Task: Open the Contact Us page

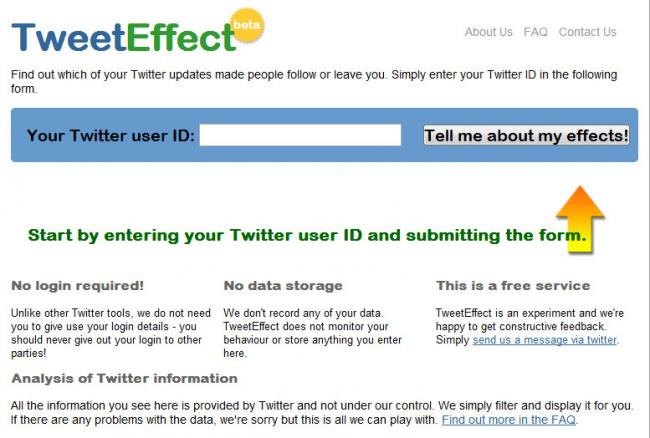Action: [587, 32]
